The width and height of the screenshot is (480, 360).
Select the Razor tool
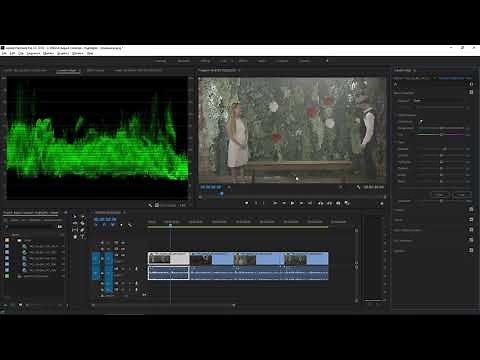(82, 224)
